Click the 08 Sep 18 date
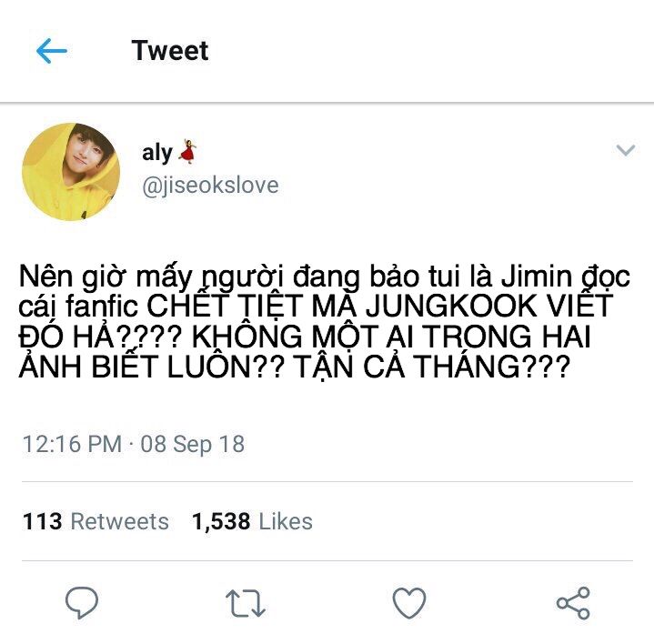Viewport: 654px width, 644px height. point(192,444)
